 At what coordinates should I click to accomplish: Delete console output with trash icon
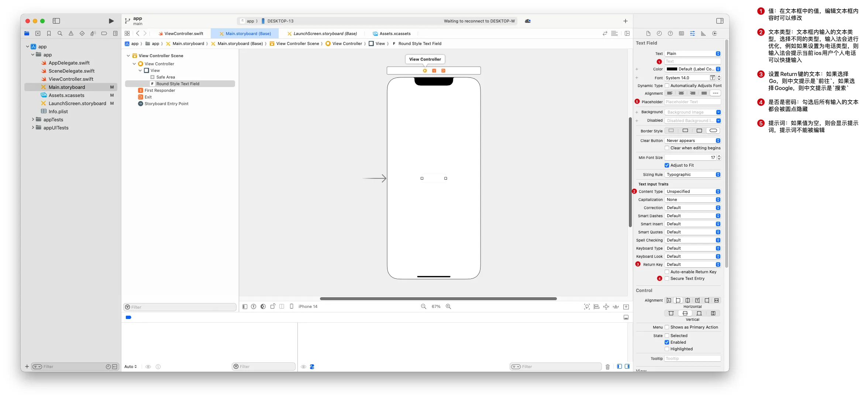click(x=607, y=367)
